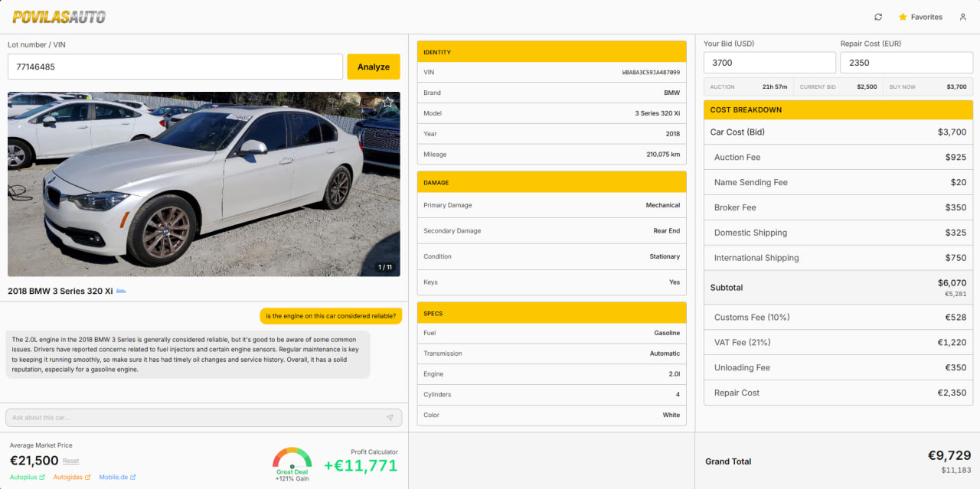980x489 pixels.
Task: Click the Broker Fee row
Action: (838, 207)
